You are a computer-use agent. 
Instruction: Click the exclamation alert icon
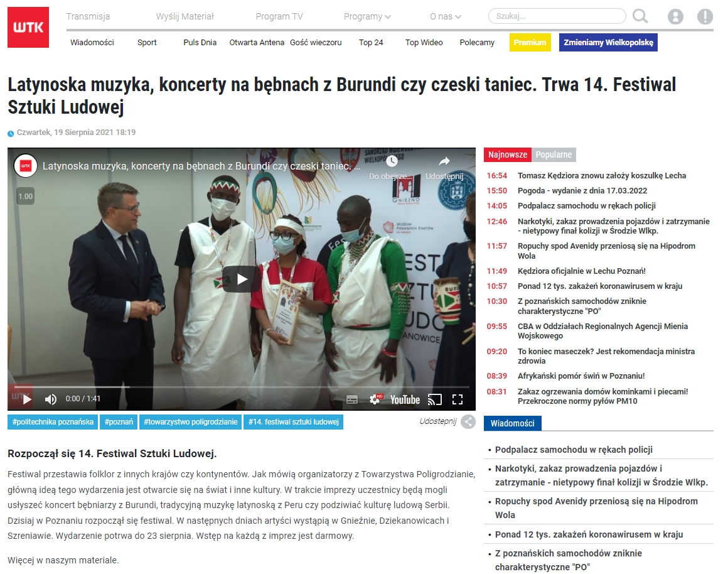(x=705, y=17)
